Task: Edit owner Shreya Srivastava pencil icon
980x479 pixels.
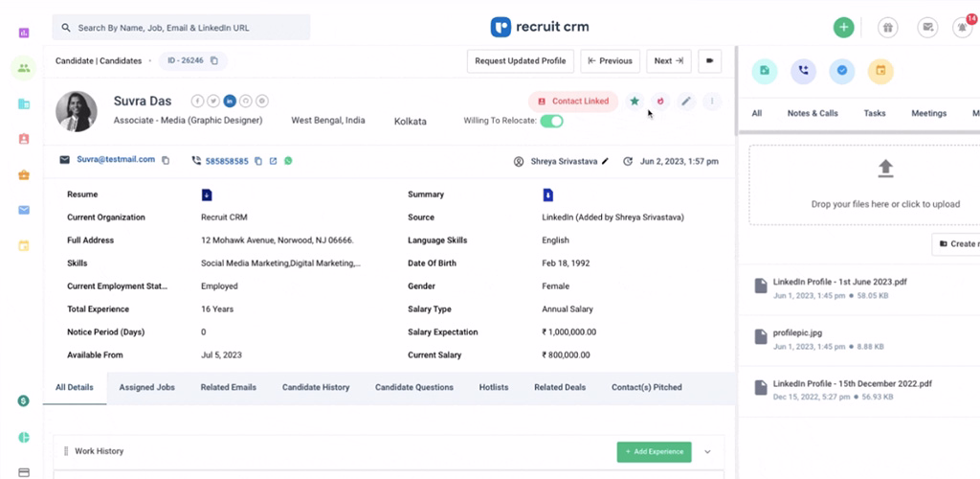Action: [x=605, y=161]
